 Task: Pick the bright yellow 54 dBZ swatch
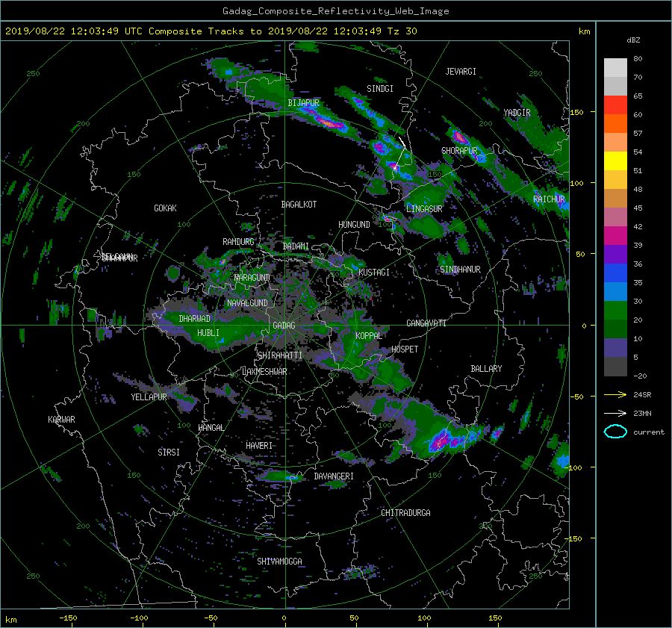pyautogui.click(x=615, y=161)
